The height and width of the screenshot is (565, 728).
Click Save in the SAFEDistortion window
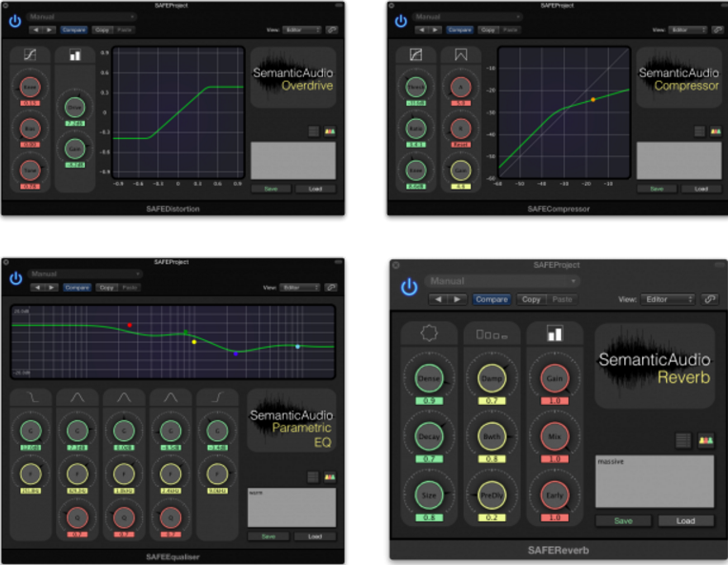click(271, 189)
